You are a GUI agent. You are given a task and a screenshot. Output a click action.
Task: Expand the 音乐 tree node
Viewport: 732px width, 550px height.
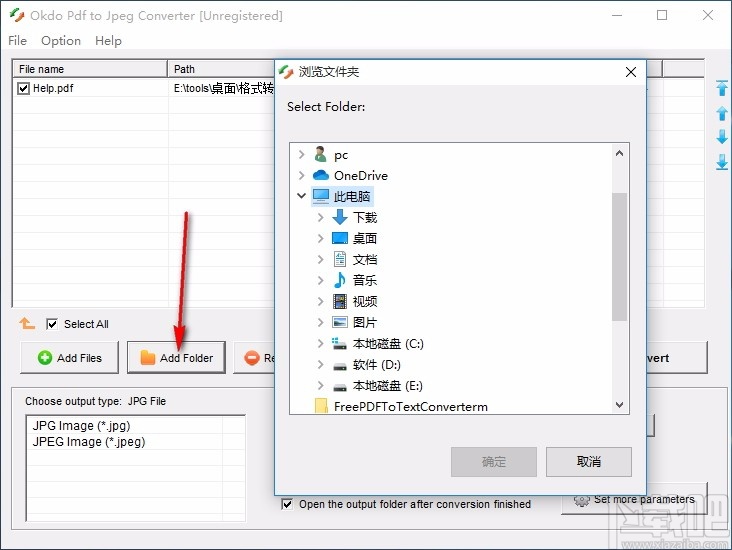click(320, 280)
